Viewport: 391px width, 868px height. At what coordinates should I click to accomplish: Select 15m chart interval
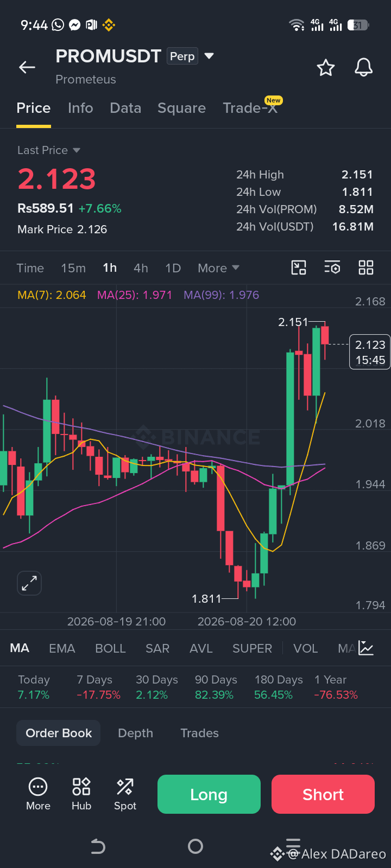(73, 268)
